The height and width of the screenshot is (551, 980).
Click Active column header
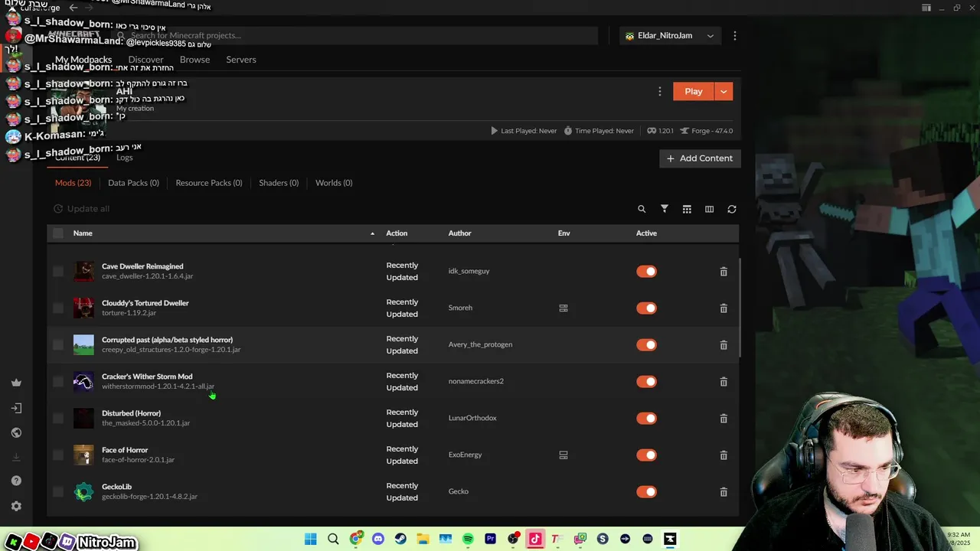coord(646,233)
